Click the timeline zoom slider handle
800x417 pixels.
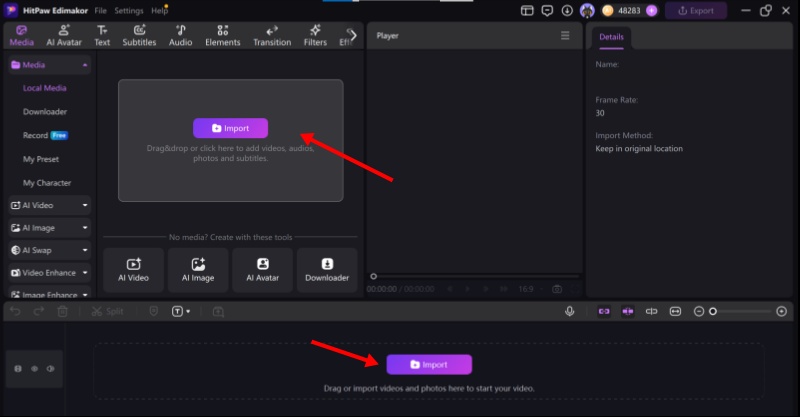pos(713,311)
